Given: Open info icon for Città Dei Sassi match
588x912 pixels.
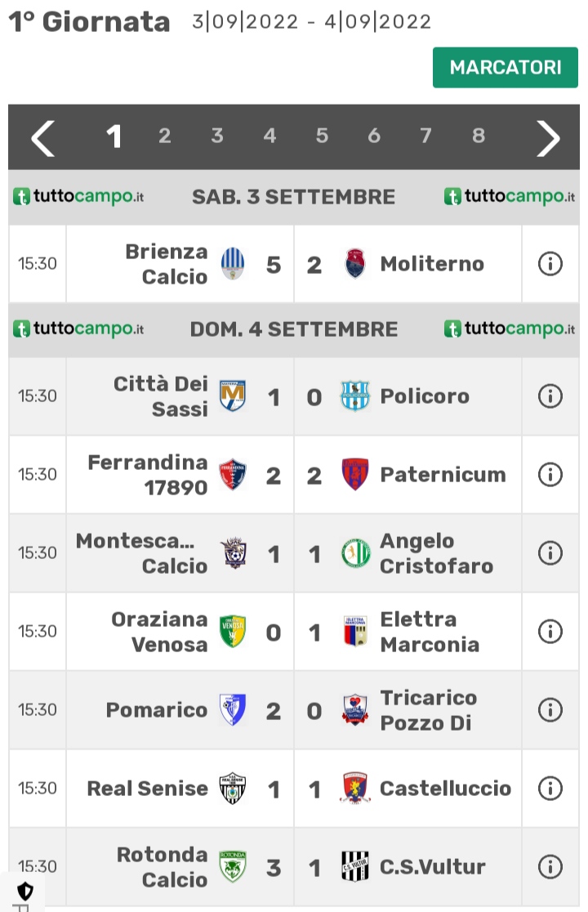Looking at the screenshot, I should coord(550,396).
